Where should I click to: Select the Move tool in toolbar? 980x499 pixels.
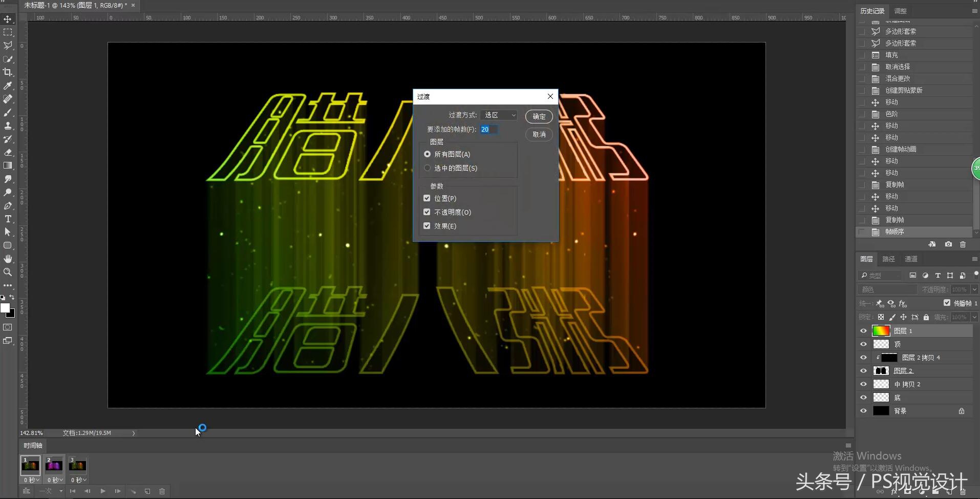click(x=8, y=19)
